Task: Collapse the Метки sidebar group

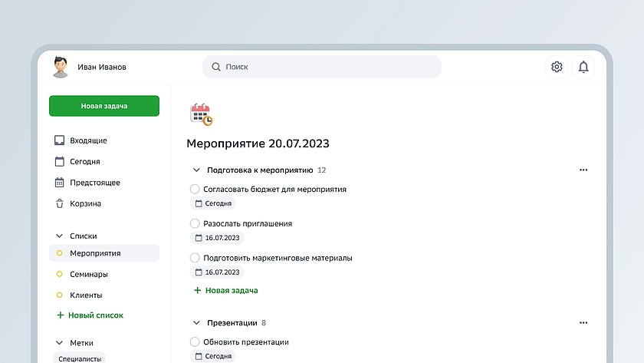Action: pos(59,343)
